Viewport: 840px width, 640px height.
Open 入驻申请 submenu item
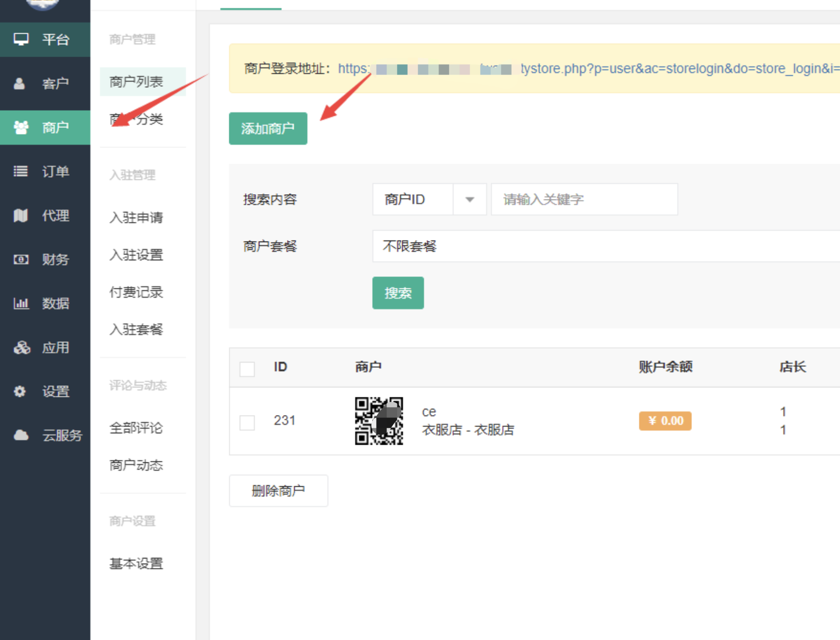tap(136, 217)
